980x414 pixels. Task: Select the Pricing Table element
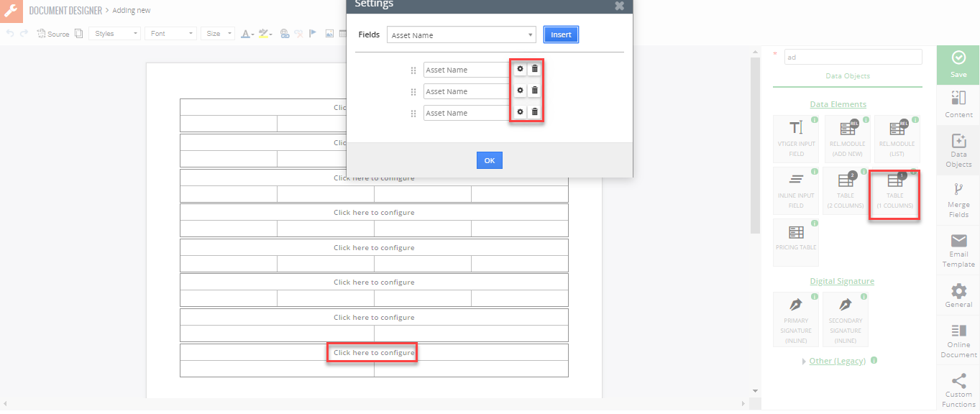click(x=796, y=242)
